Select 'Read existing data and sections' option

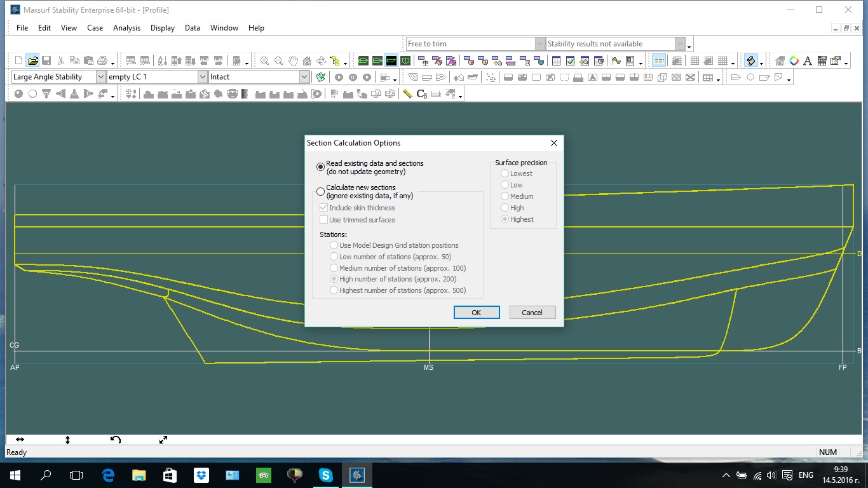pyautogui.click(x=321, y=167)
